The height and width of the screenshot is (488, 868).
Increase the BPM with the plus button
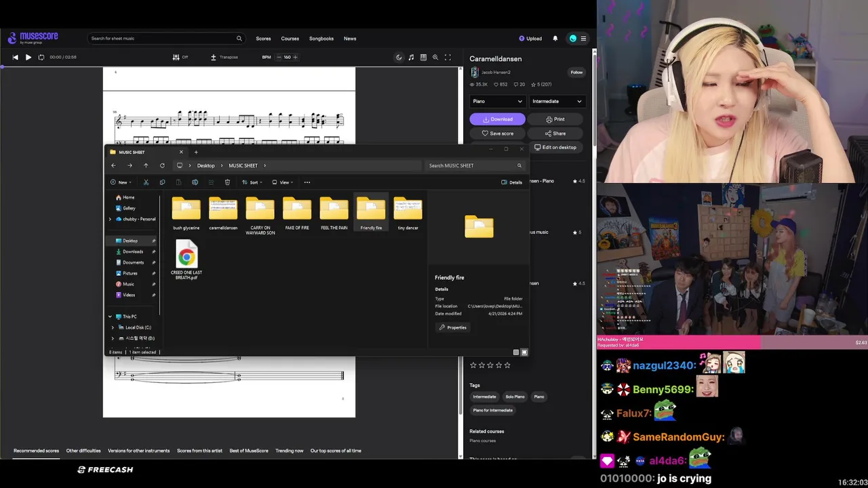pyautogui.click(x=296, y=57)
